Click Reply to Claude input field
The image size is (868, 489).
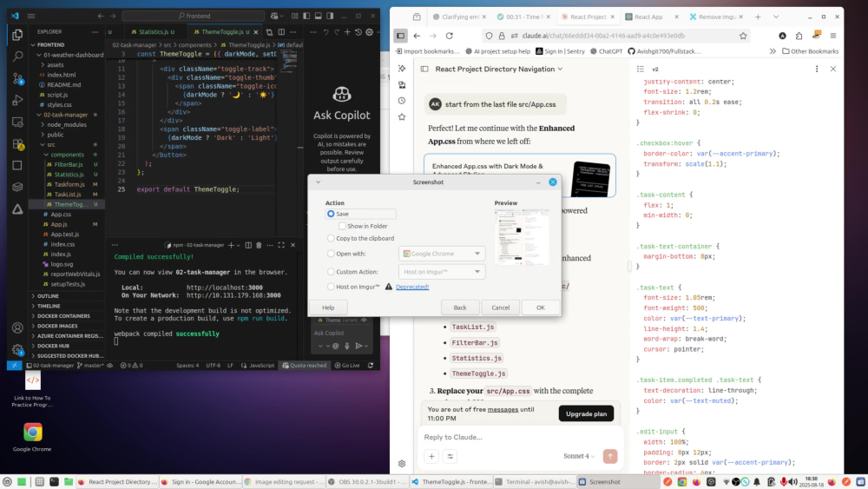coord(519,437)
